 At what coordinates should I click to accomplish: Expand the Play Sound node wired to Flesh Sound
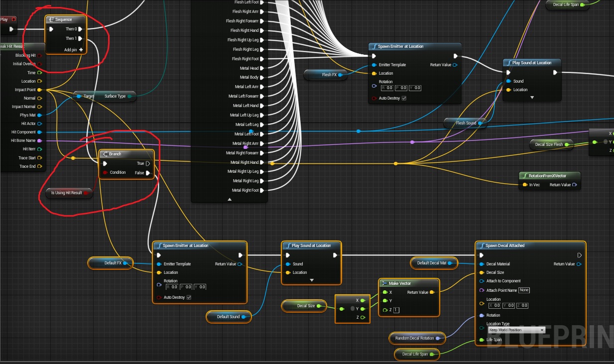coord(532,98)
